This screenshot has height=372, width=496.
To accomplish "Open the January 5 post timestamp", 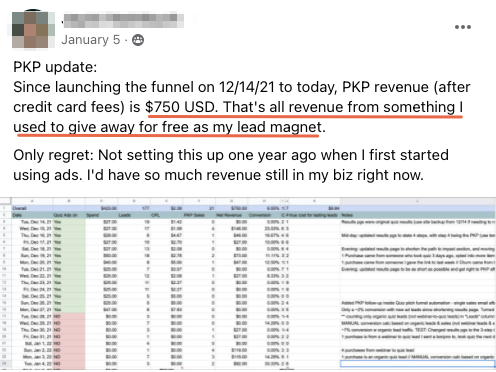I will click(91, 40).
